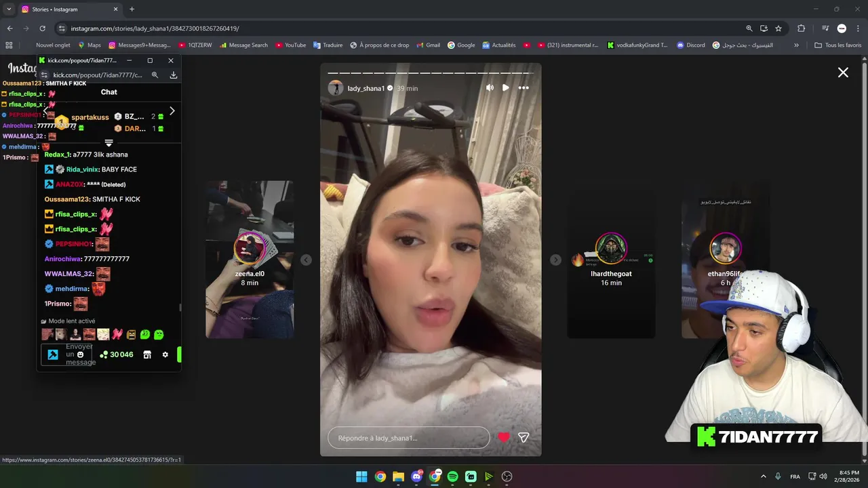
Task: Open the Chrome extensions puzzle icon
Action: (802, 28)
